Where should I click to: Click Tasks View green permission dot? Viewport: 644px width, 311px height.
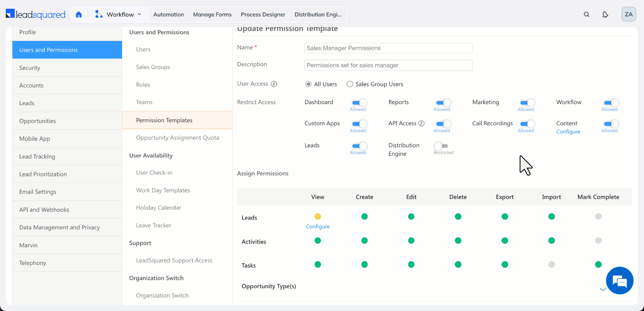(x=318, y=265)
